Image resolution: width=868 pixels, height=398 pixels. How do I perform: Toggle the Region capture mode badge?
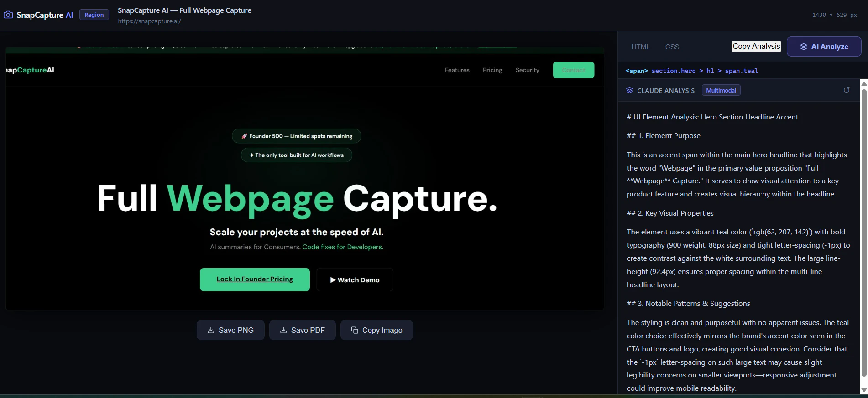pyautogui.click(x=94, y=15)
